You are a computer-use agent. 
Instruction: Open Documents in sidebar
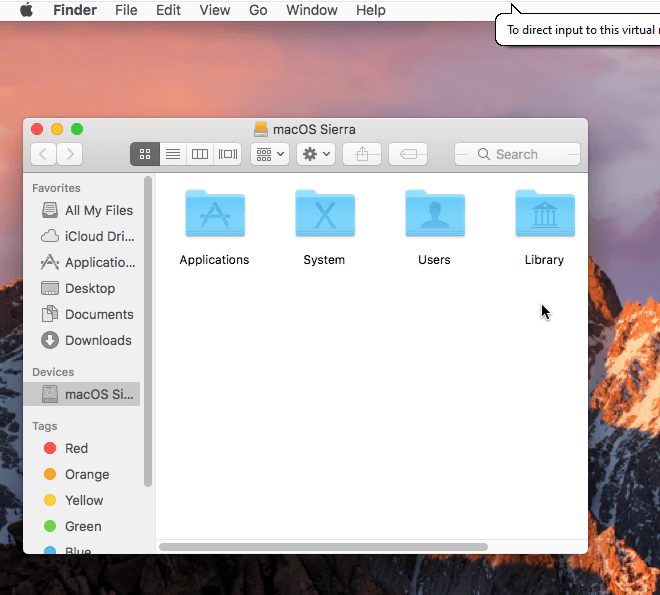coord(82,314)
